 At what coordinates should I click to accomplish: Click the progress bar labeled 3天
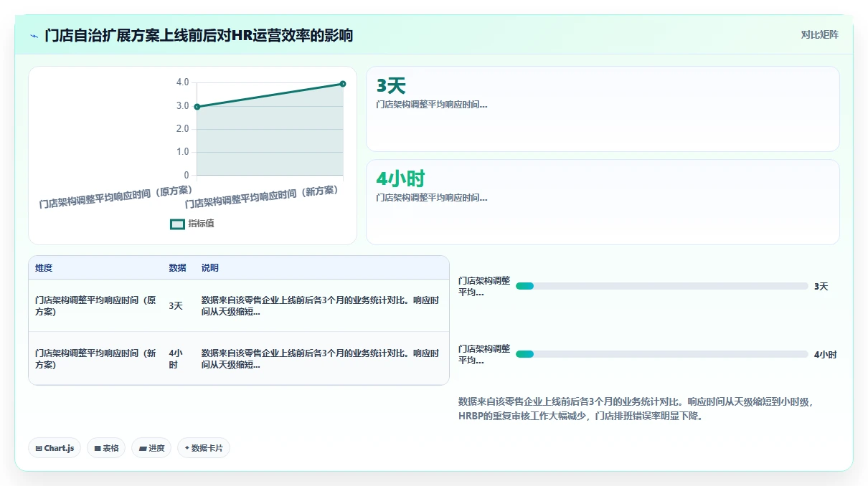click(x=662, y=287)
